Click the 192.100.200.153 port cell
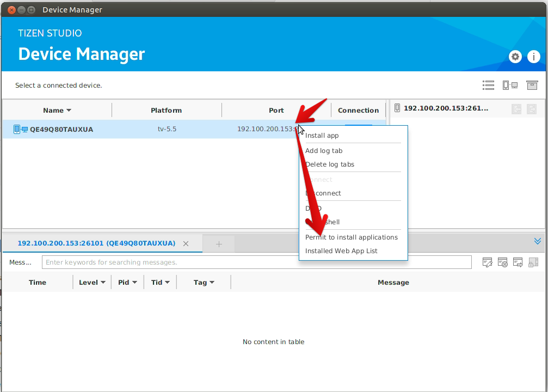Image resolution: width=548 pixels, height=392 pixels. [x=267, y=129]
